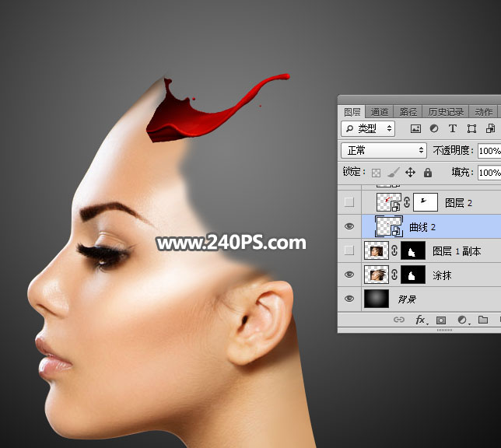Filter layers by text type icon
Image resolution: width=501 pixels, height=448 pixels.
tap(453, 128)
